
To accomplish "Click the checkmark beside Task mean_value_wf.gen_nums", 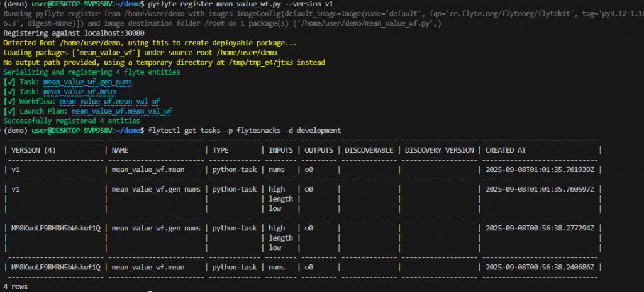I will point(9,82).
